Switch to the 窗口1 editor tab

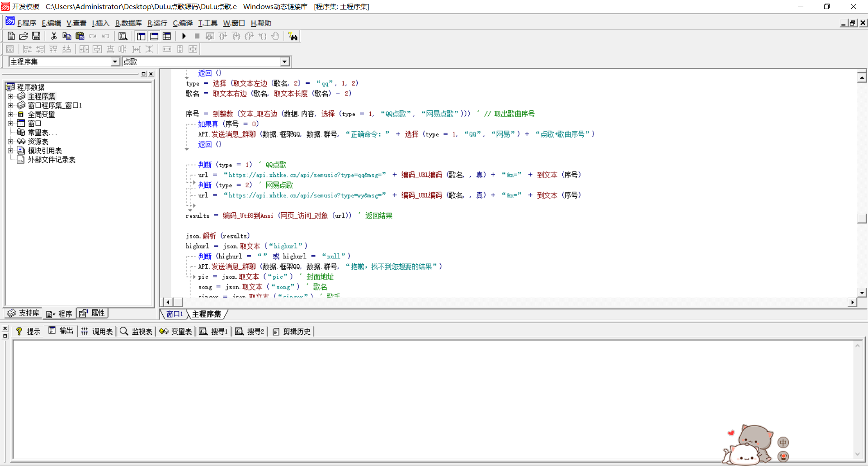click(174, 314)
